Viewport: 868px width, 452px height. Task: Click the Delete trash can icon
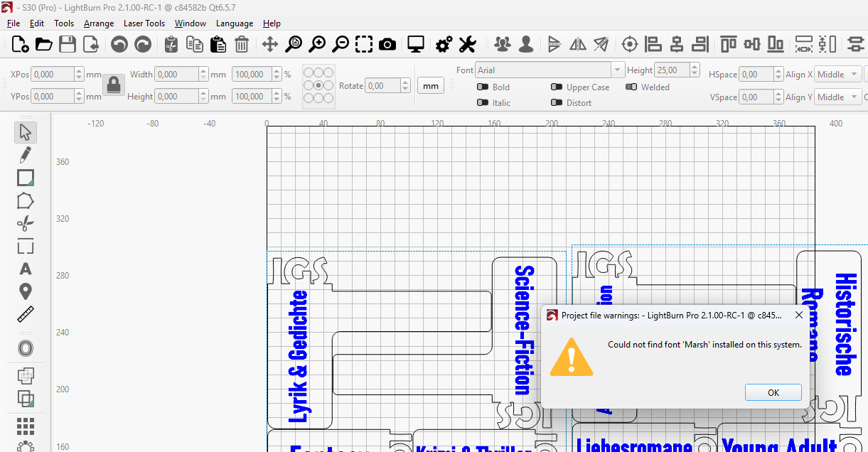(242, 45)
